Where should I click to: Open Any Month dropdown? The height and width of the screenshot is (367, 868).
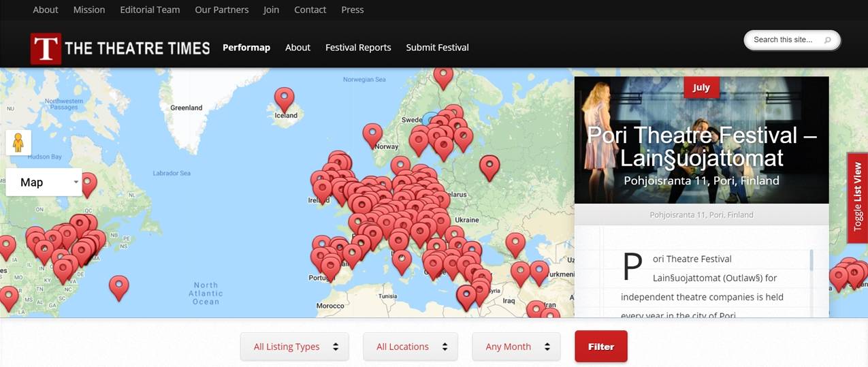coord(516,347)
